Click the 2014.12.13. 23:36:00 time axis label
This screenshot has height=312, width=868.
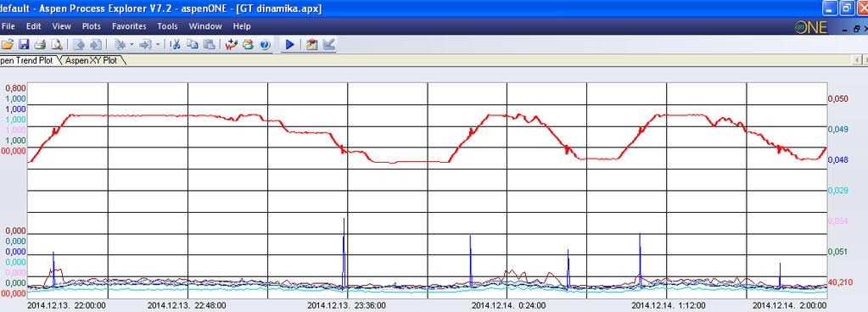coord(346,305)
